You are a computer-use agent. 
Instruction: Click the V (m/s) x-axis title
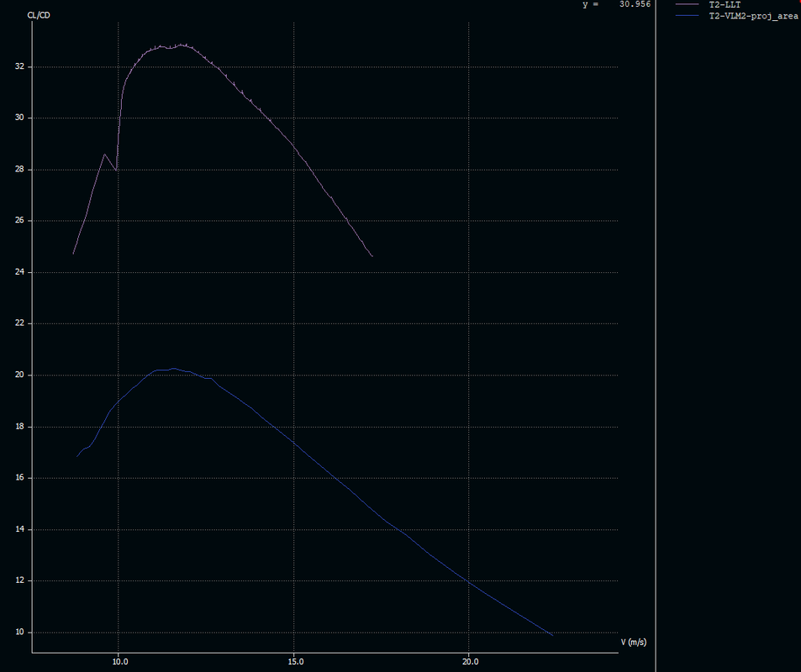pos(634,642)
